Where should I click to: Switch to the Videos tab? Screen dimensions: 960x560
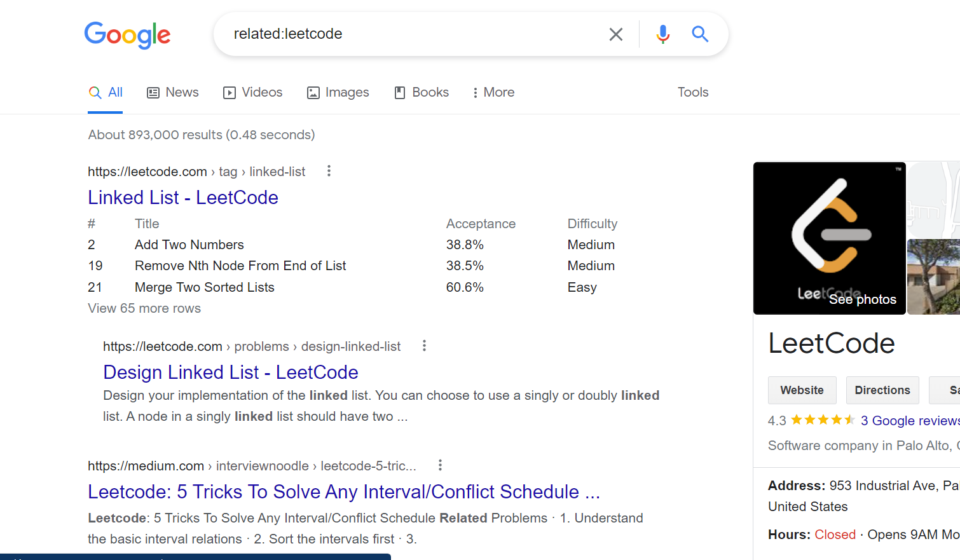[x=253, y=92]
